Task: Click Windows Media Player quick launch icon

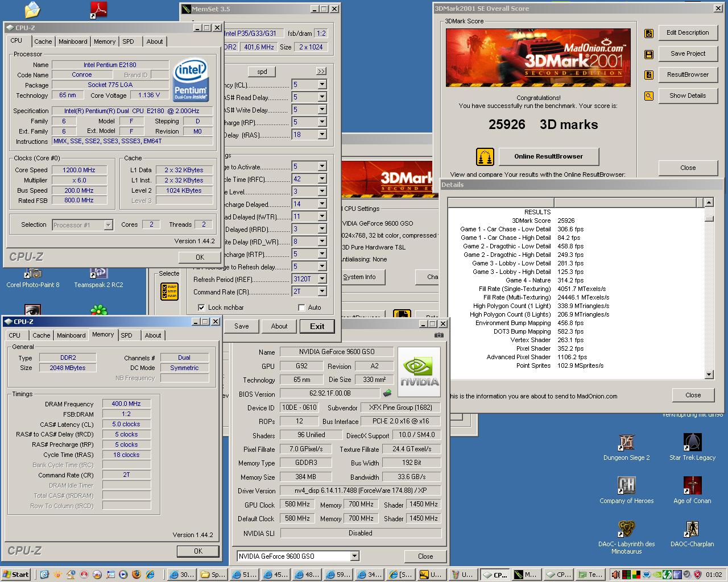Action: point(123,575)
